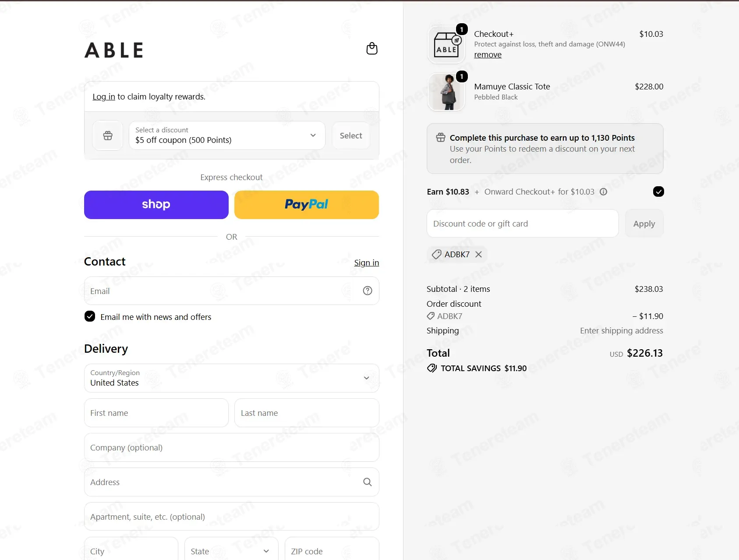Viewport: 739px width, 560px height.
Task: Pay with Shop Pay express button
Action: coord(156,205)
